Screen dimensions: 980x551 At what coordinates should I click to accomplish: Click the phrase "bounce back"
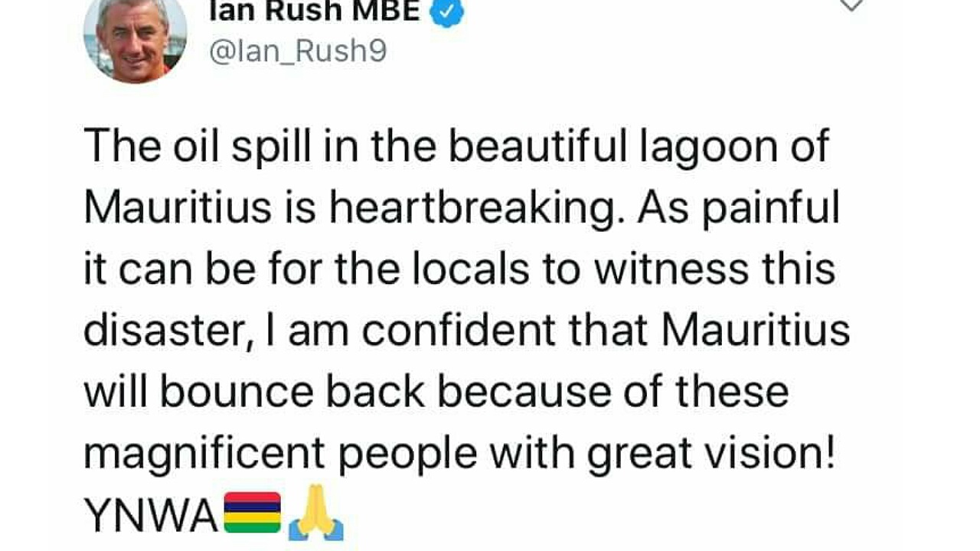point(292,392)
